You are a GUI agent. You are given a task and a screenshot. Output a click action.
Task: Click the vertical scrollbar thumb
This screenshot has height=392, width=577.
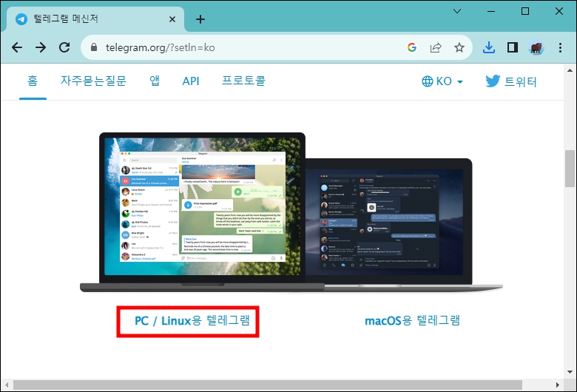tap(570, 169)
